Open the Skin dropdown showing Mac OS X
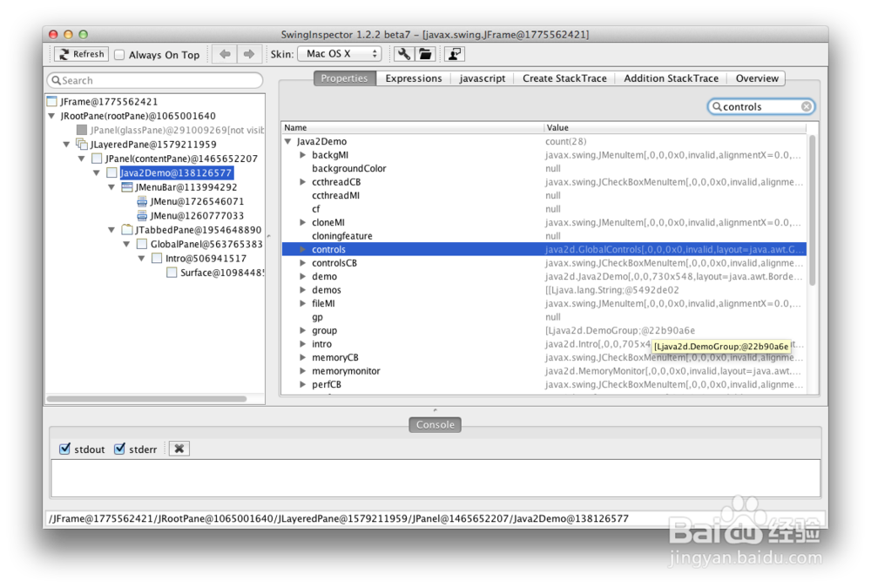 [x=340, y=54]
